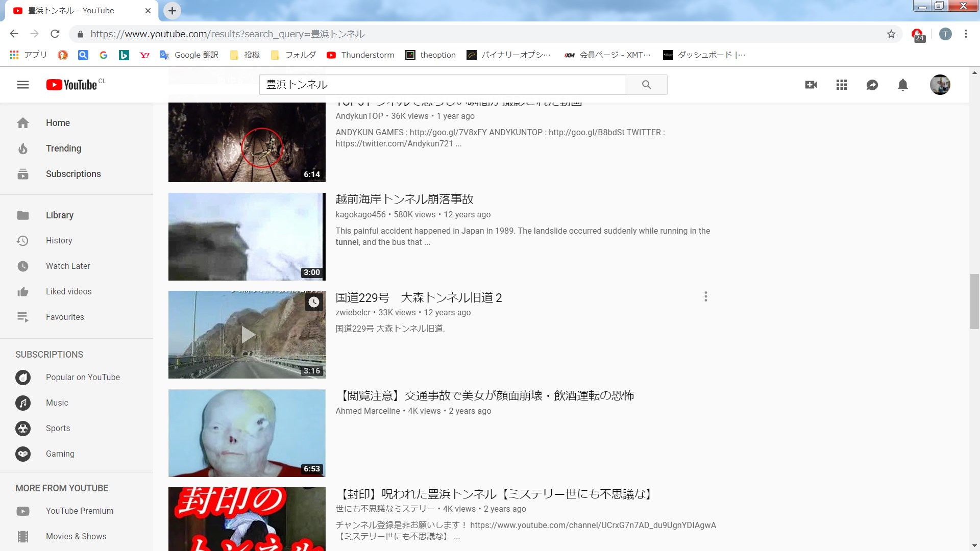
Task: Click the YouTube apps grid icon
Action: tap(841, 84)
